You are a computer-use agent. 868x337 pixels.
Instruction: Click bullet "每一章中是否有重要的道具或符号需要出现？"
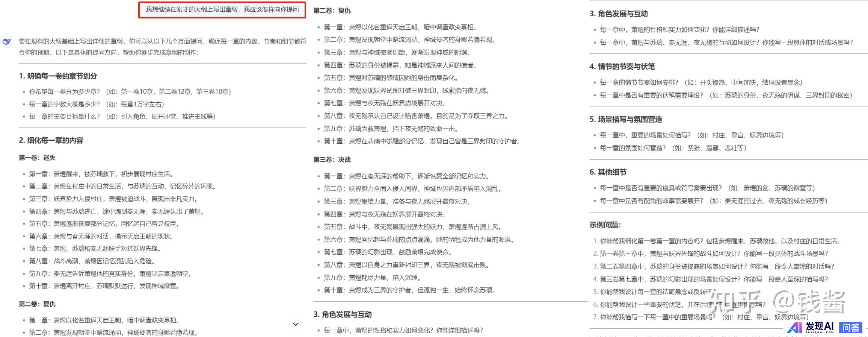pyautogui.click(x=707, y=188)
